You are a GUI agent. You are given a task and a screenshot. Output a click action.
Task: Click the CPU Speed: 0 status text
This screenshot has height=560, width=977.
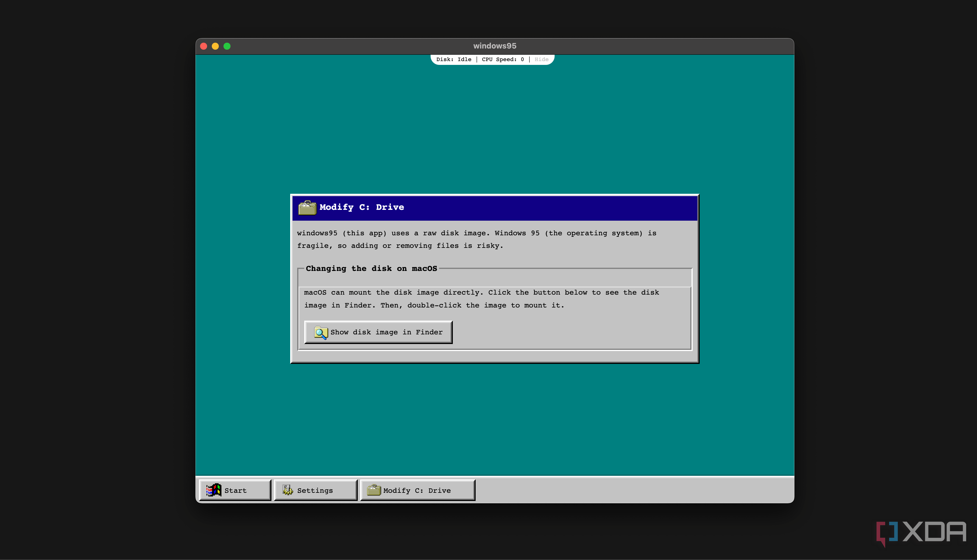(x=503, y=59)
